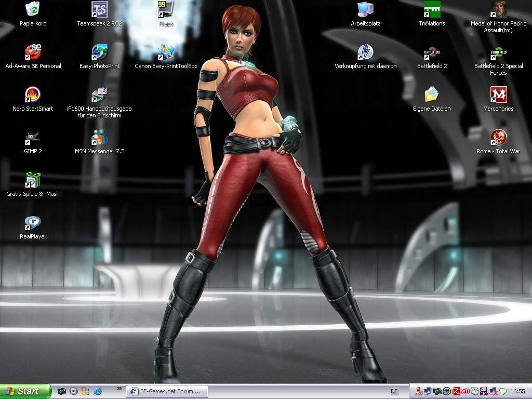Click the network computers tray icon beside MSN
The height and width of the screenshot is (399, 532).
point(428,391)
